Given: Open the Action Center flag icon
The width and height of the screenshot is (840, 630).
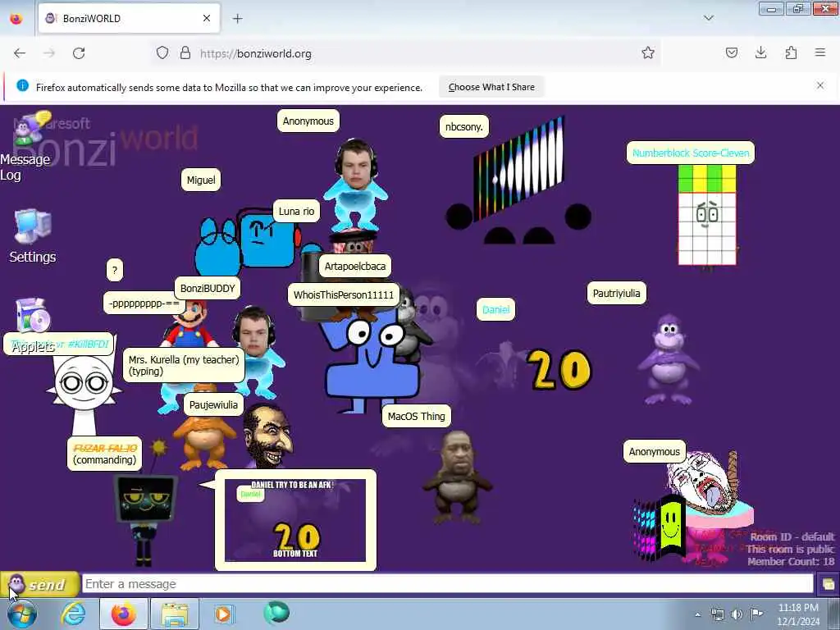Looking at the screenshot, I should coord(756,614).
